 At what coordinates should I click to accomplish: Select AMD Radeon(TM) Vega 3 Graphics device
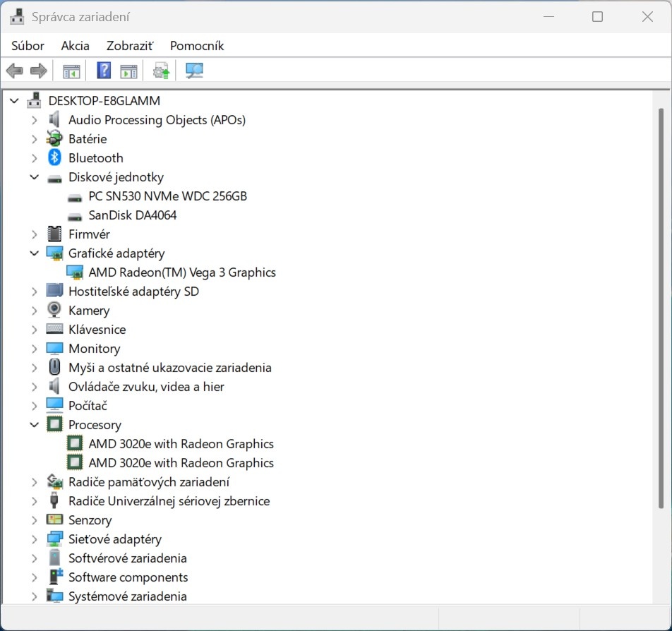tap(181, 272)
